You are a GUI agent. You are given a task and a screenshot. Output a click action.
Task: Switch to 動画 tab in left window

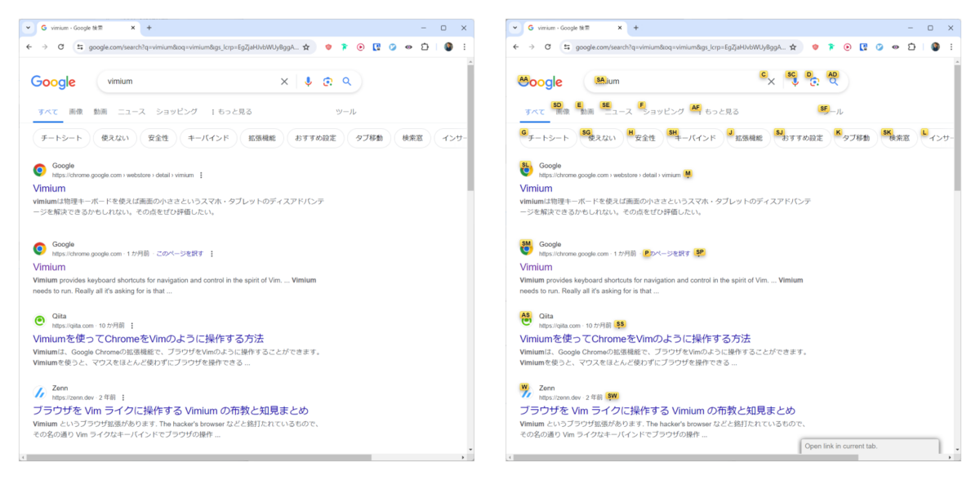pos(100,112)
